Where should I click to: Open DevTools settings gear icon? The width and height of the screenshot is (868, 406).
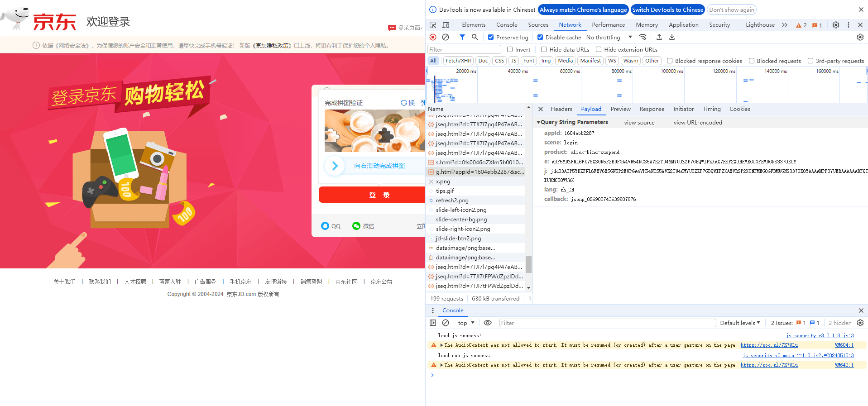click(x=836, y=25)
